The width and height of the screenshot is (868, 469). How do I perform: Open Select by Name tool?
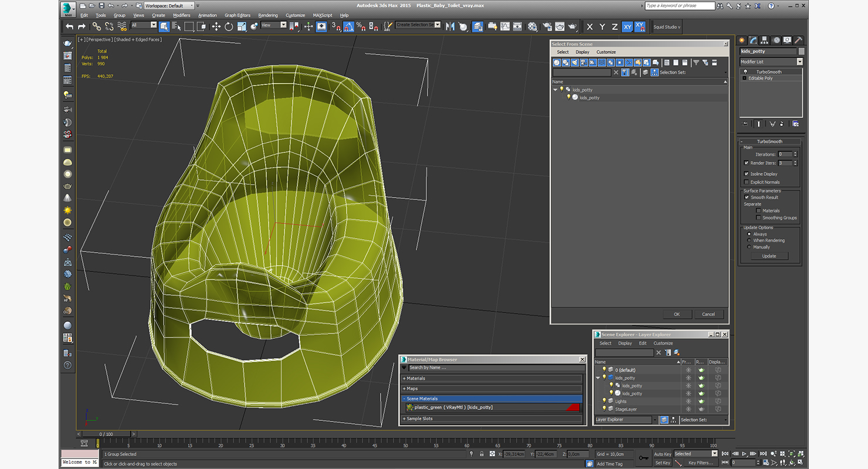(x=176, y=26)
